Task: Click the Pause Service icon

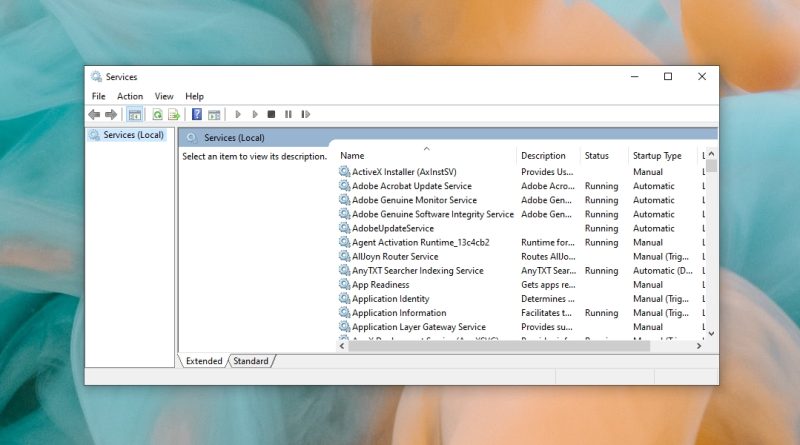Action: point(288,114)
